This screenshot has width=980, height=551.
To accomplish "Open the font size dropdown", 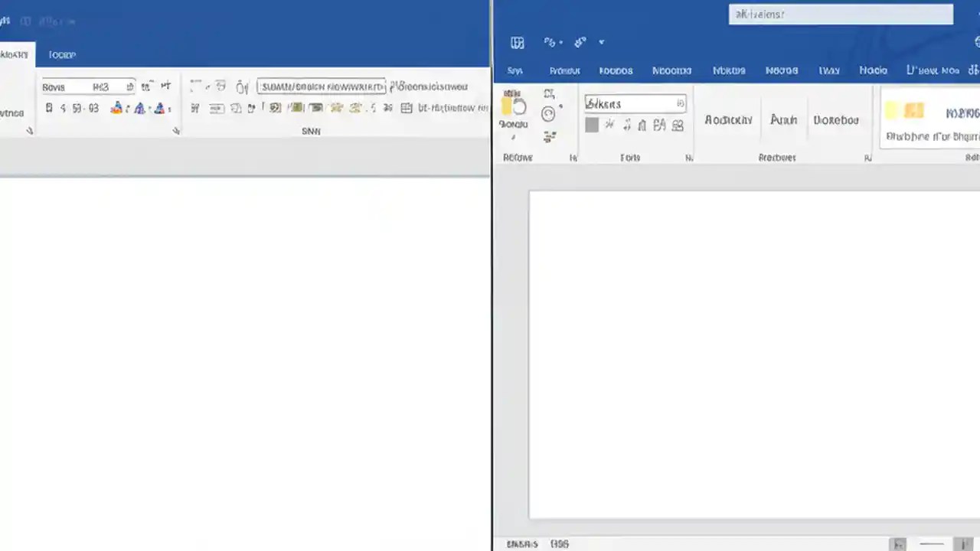I will pyautogui.click(x=130, y=86).
